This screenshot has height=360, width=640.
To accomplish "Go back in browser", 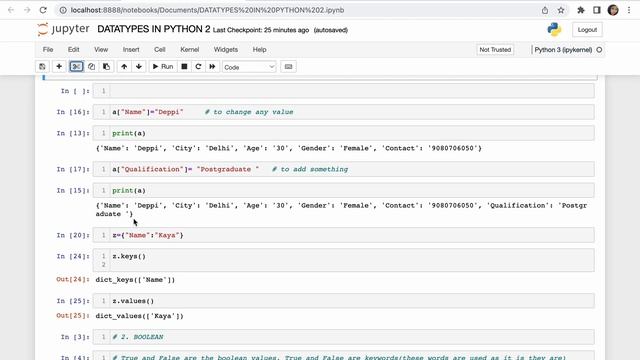I will [11, 10].
